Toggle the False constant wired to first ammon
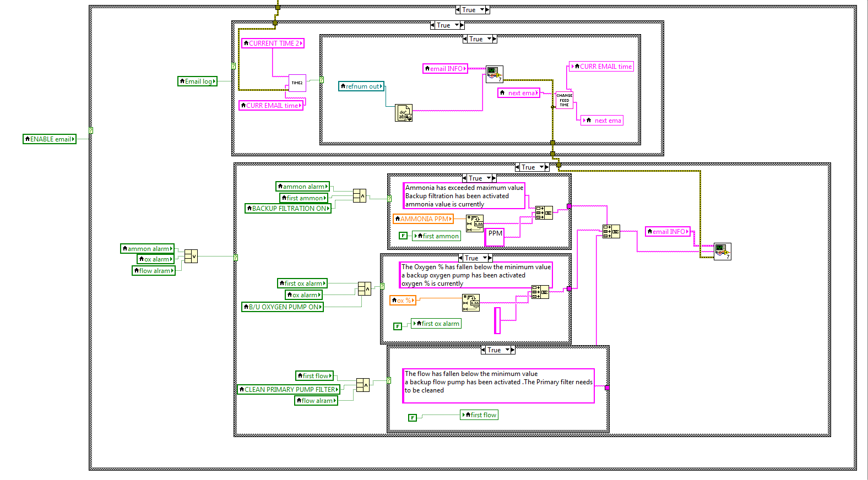Image resolution: width=868 pixels, height=480 pixels. click(x=403, y=236)
